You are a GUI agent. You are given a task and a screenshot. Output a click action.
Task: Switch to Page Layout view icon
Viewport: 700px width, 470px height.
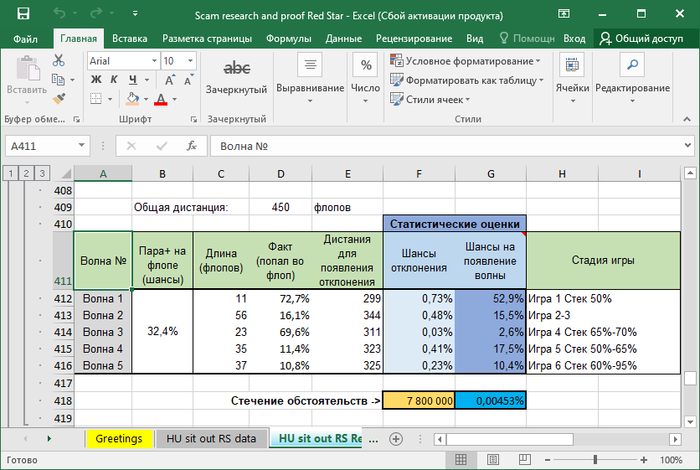493,460
